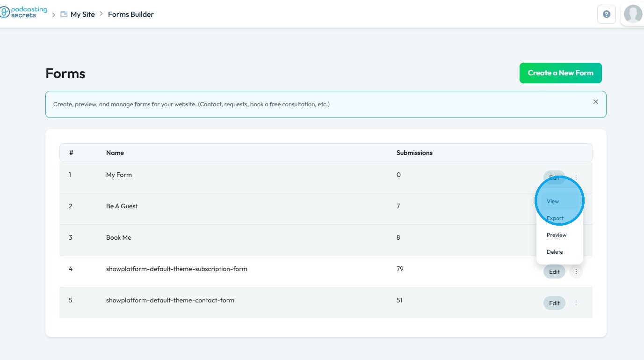This screenshot has width=644, height=360.
Task: Open three-dot menu for My Form
Action: tap(576, 177)
